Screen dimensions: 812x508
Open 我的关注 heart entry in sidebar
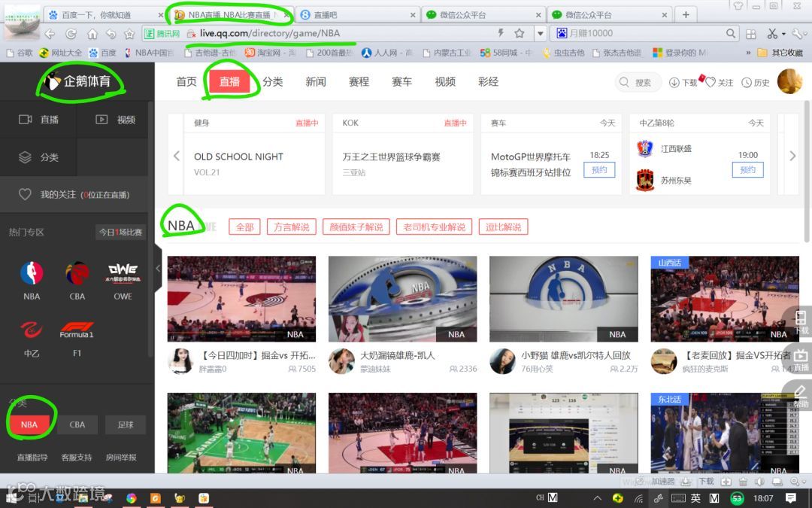[x=74, y=194]
